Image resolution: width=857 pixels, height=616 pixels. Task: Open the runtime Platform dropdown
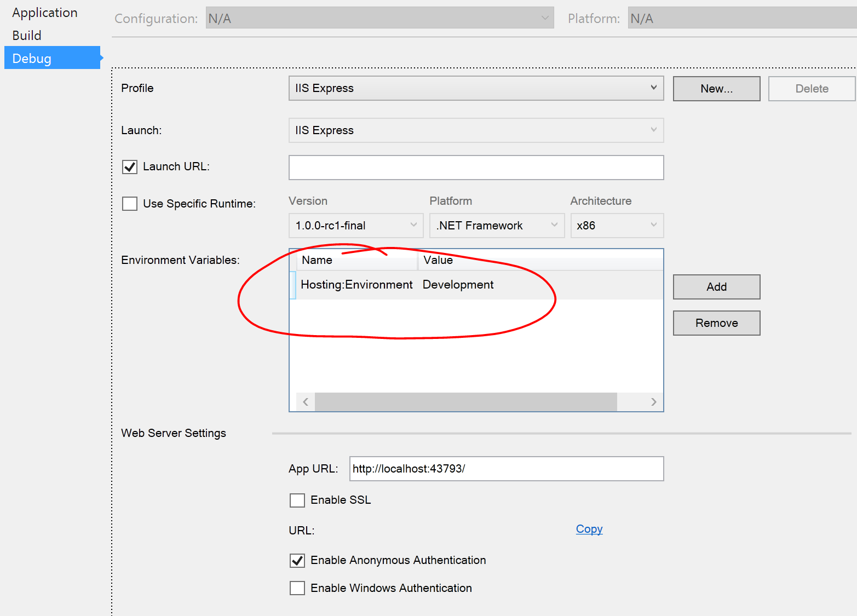tap(497, 226)
